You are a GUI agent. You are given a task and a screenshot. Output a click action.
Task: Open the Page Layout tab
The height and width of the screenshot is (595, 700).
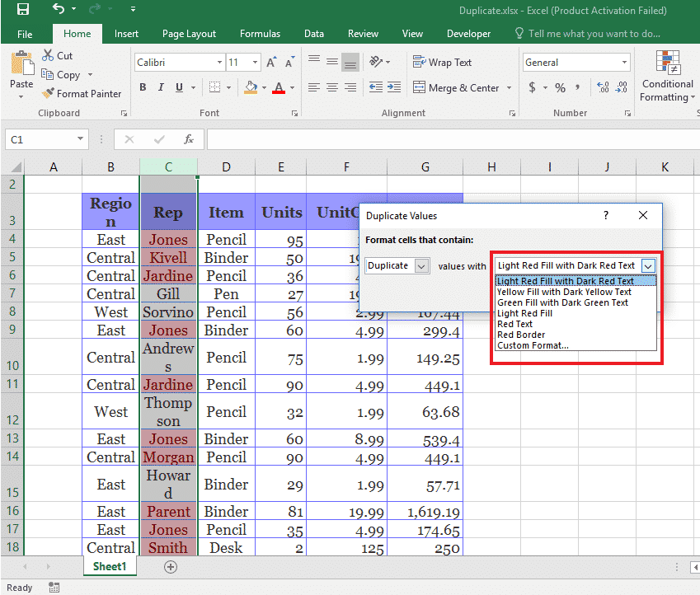tap(189, 34)
